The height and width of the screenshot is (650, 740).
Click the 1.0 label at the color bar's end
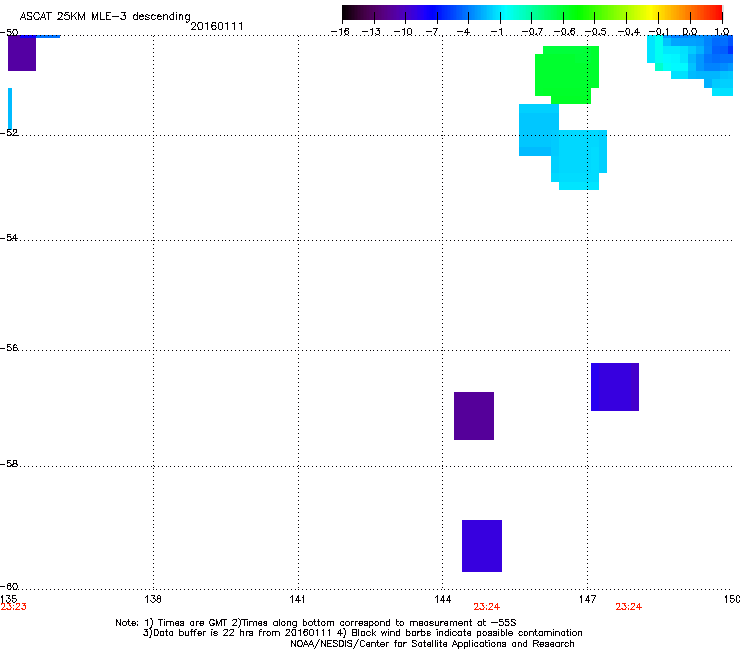[722, 32]
